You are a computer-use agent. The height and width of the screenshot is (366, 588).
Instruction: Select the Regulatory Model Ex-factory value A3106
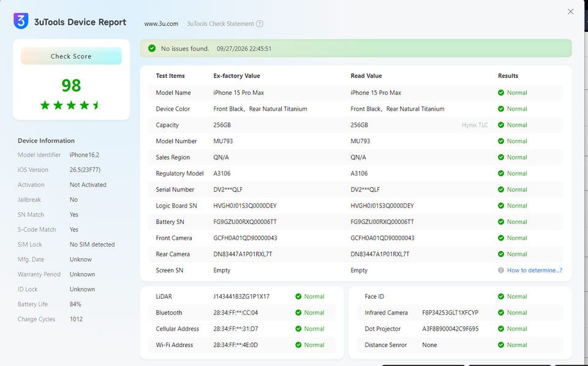(222, 173)
